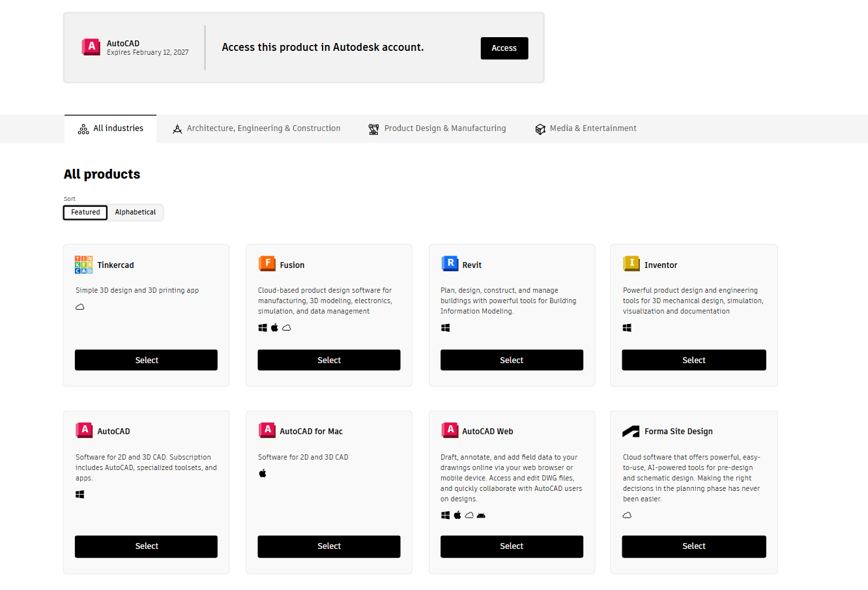Image resolution: width=868 pixels, height=590 pixels.
Task: Select the Tinkercad product
Action: pos(146,360)
